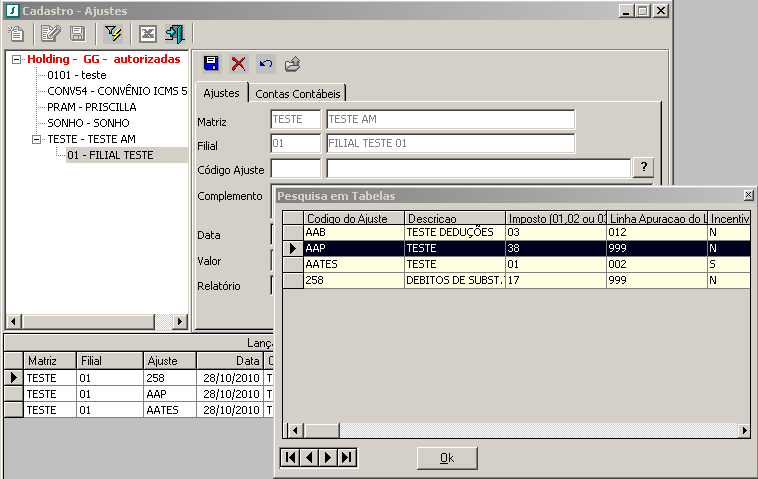Select the AATES row in search table
Viewport: 758px width, 479px height.
click(x=354, y=264)
